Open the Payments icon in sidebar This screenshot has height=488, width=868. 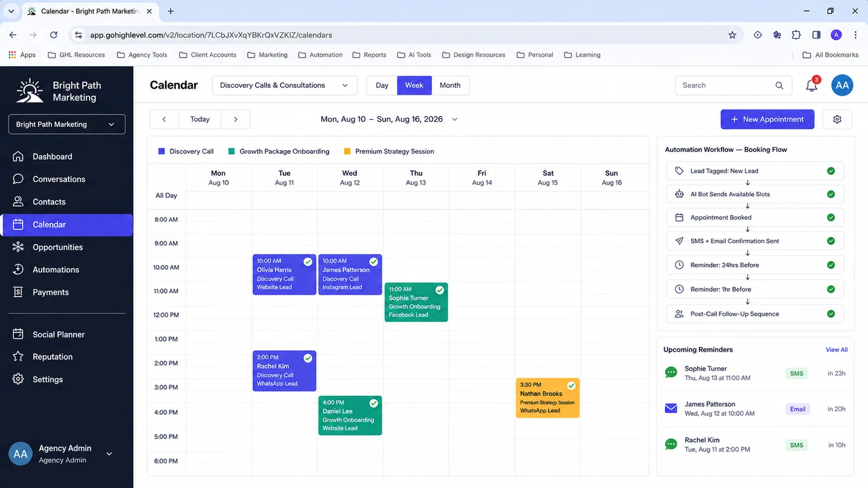click(18, 292)
